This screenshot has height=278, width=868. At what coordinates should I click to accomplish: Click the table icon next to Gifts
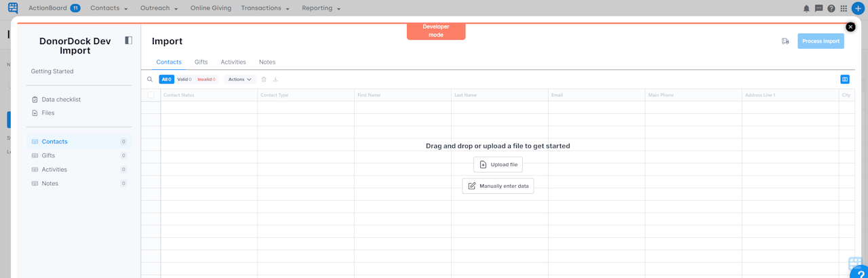(x=35, y=156)
